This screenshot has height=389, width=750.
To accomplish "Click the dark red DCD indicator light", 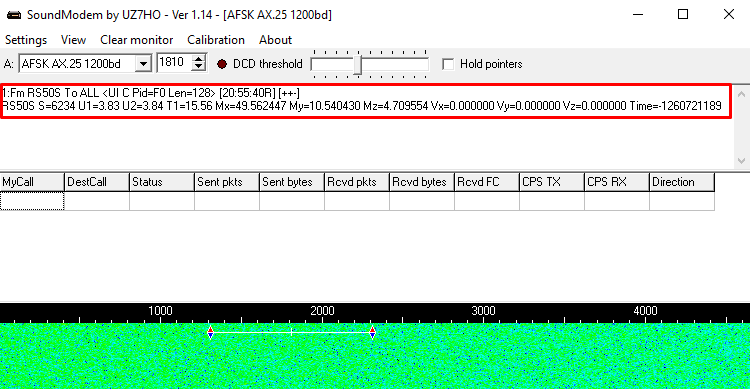I will (x=221, y=64).
